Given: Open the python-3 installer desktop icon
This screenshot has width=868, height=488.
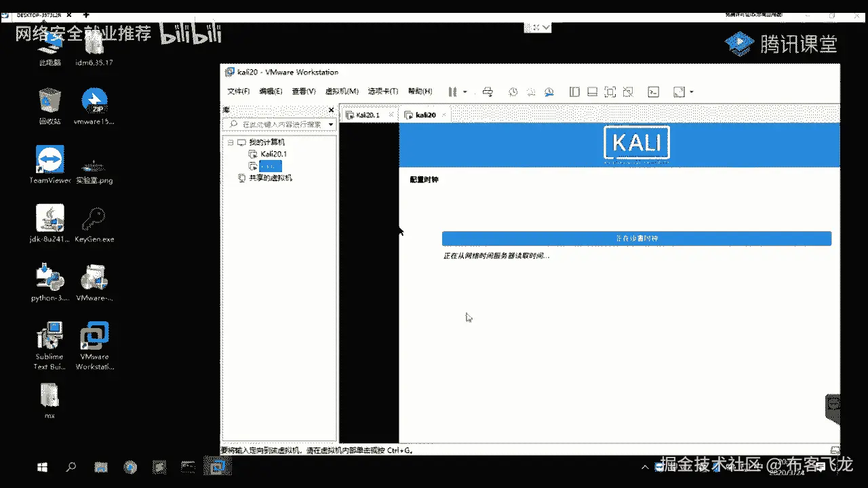Looking at the screenshot, I should (50, 282).
